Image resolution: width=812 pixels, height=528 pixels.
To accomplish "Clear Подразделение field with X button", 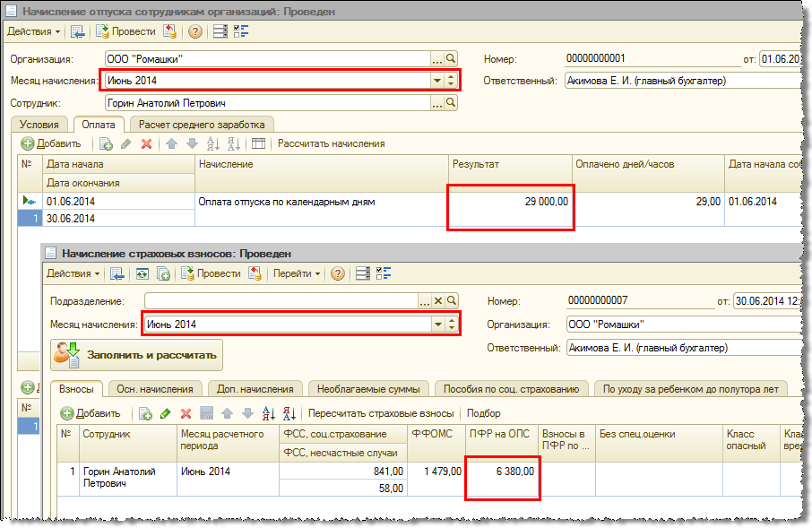I will pos(438,300).
